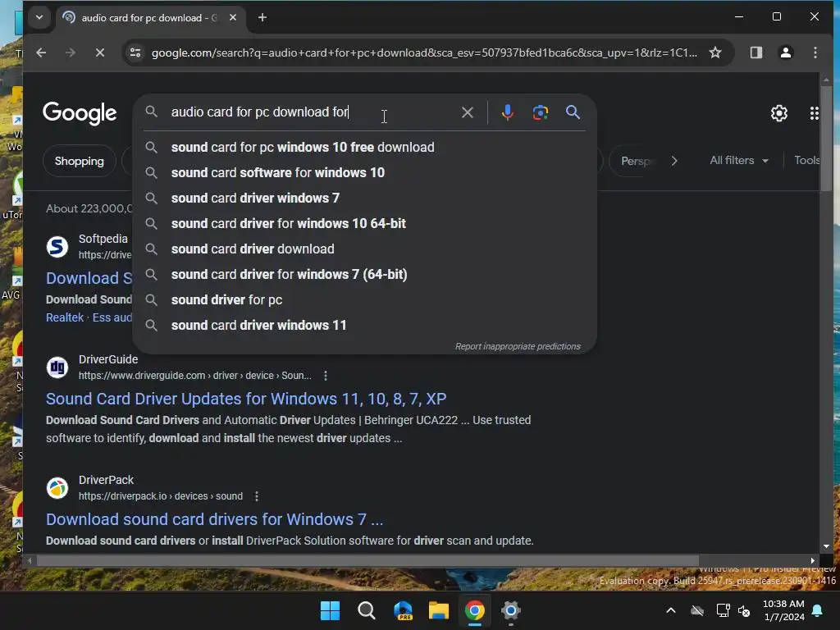Choose suggestion sound driver for pc
Image resolution: width=840 pixels, height=630 pixels.
coord(364,300)
